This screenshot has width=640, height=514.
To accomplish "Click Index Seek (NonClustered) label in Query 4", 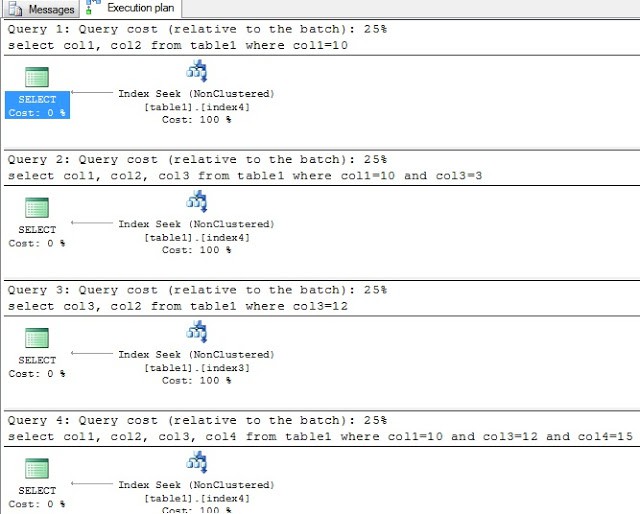I will pos(196,484).
